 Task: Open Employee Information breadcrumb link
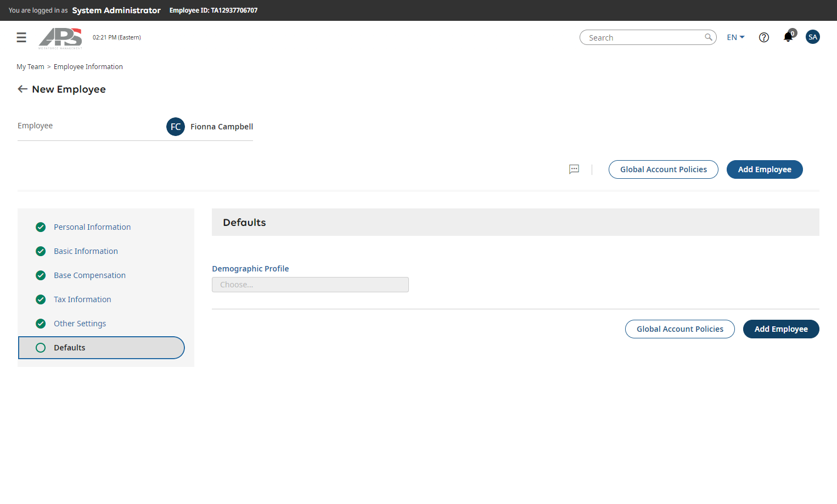pyautogui.click(x=88, y=67)
